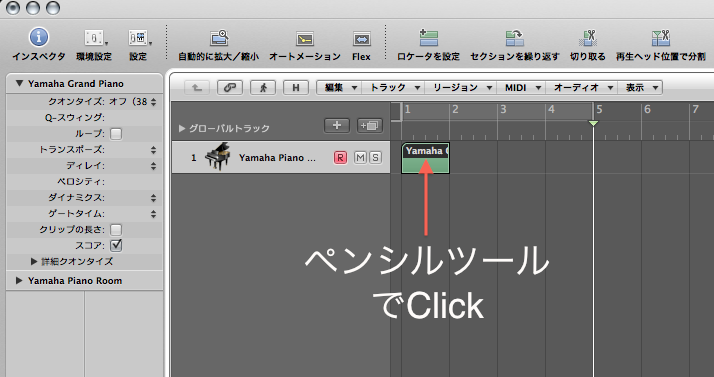Click ベロシティ velocity field
The width and height of the screenshot is (714, 377).
click(84, 182)
